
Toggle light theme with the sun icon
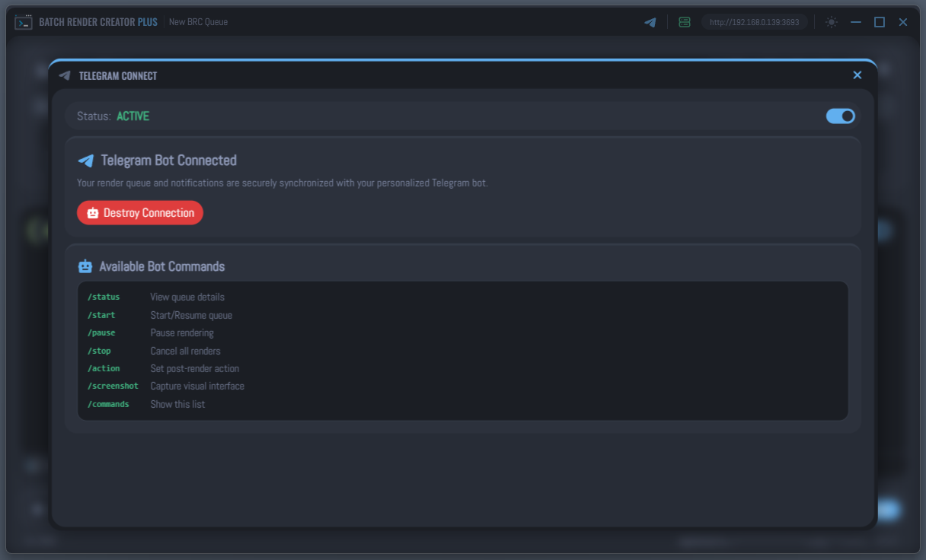point(832,22)
